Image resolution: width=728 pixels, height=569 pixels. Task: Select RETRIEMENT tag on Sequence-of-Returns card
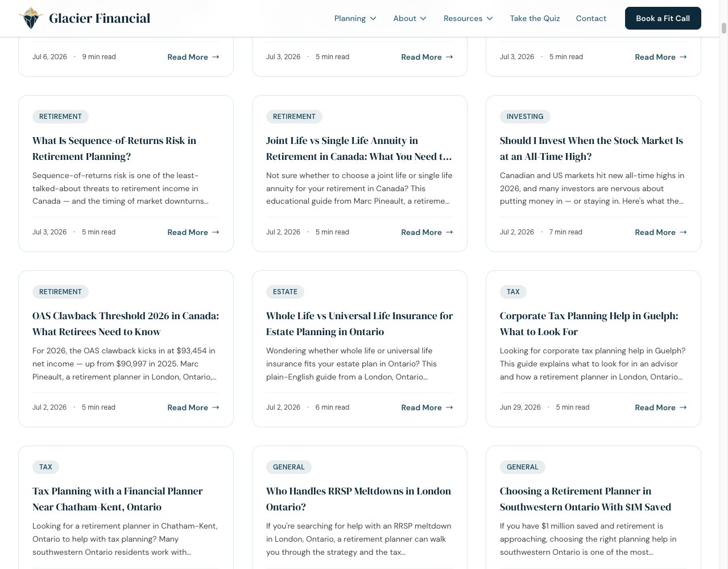point(60,117)
